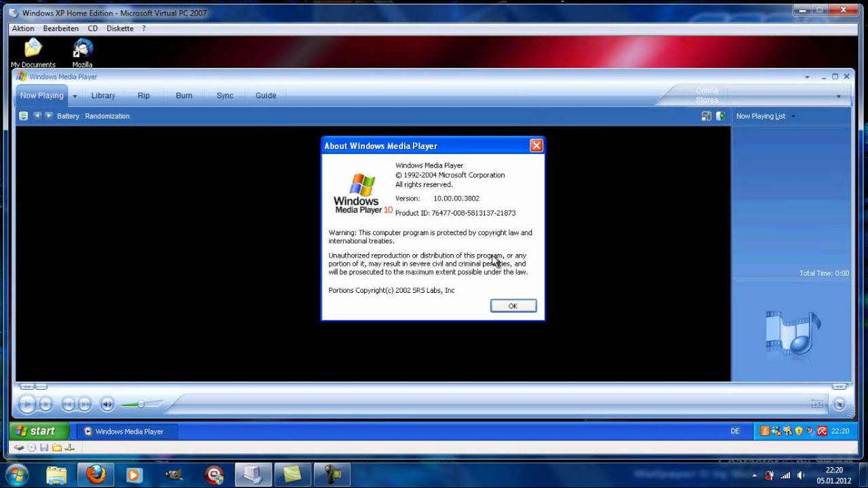The image size is (868, 488).
Task: Open the Bearbeiten menu
Action: [61, 28]
